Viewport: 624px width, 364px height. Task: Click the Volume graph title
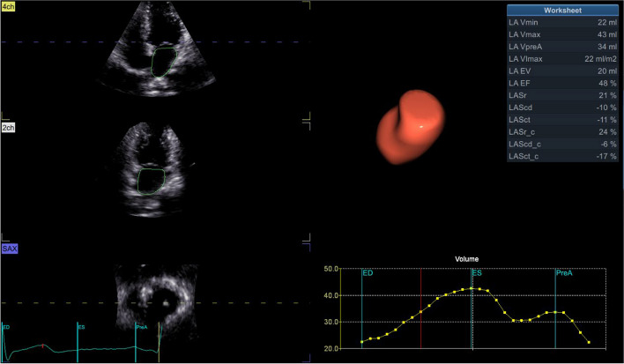click(467, 259)
